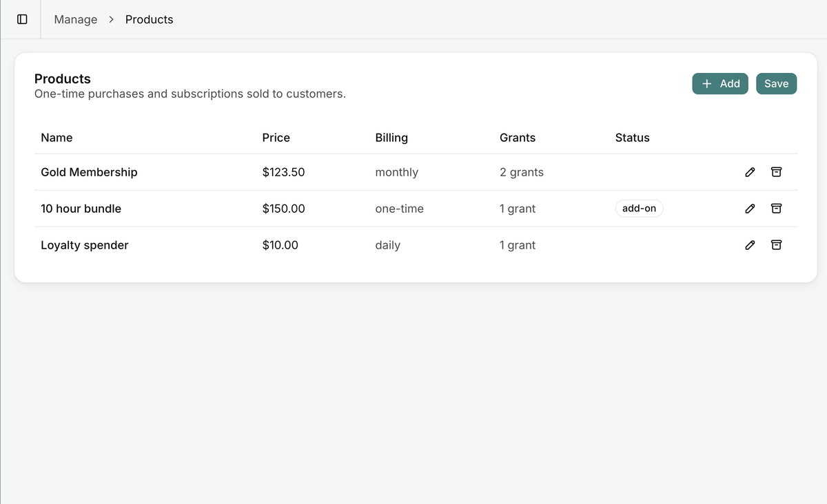Click the One-time purchases description text
The image size is (827, 504).
(190, 94)
